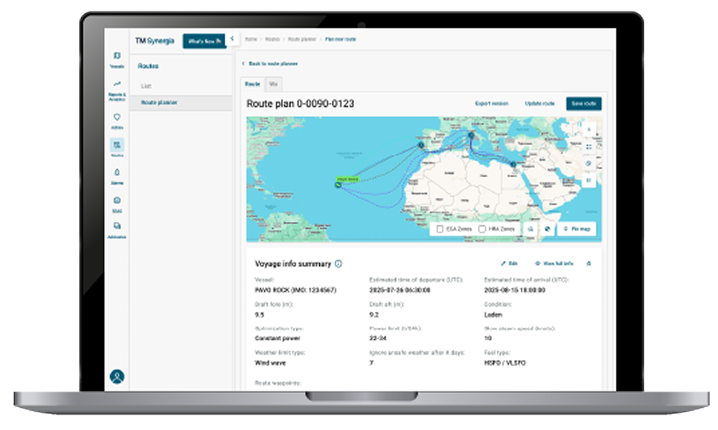The height and width of the screenshot is (430, 718).
Task: Click the user profile avatar
Action: click(x=117, y=377)
